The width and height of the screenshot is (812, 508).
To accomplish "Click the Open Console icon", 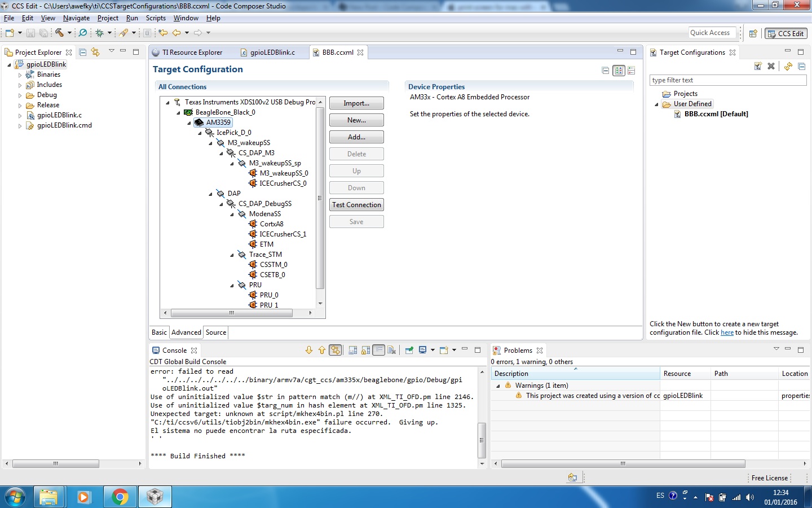I will coord(444,350).
